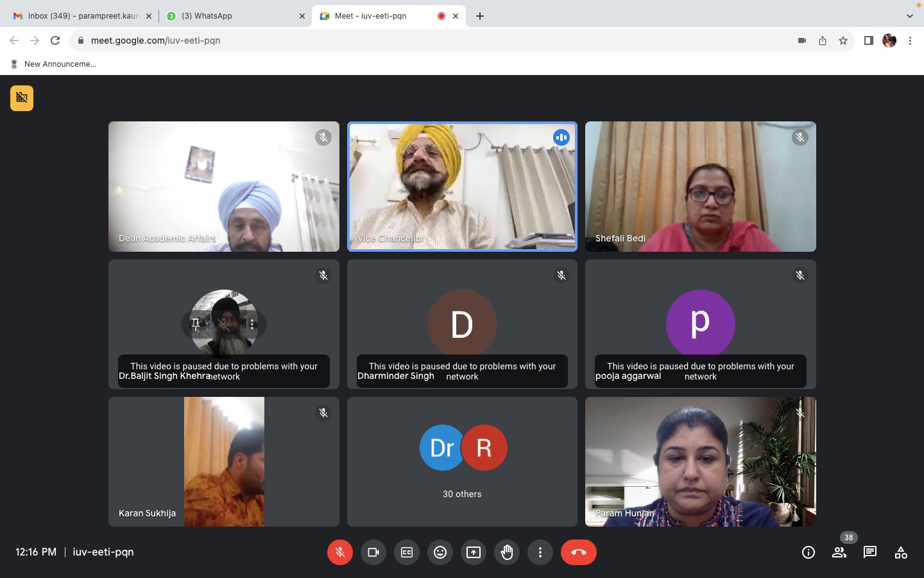Select the Meet iuv-eeti-pqn tab
The height and width of the screenshot is (578, 924).
coord(389,16)
